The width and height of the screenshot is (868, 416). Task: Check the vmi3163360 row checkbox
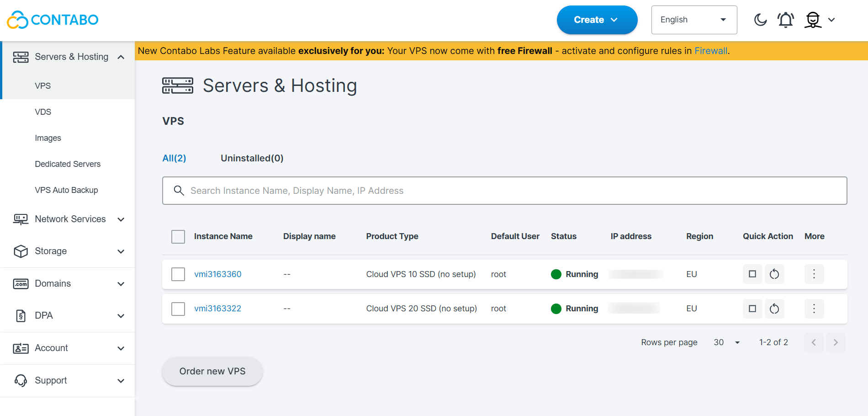[178, 274]
